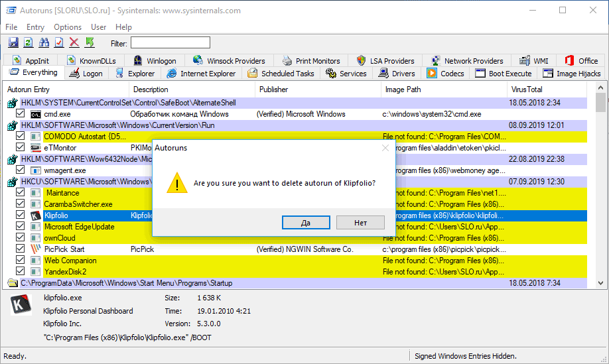Open the Help menu
Screen dimensions: 609x364
pos(123,27)
